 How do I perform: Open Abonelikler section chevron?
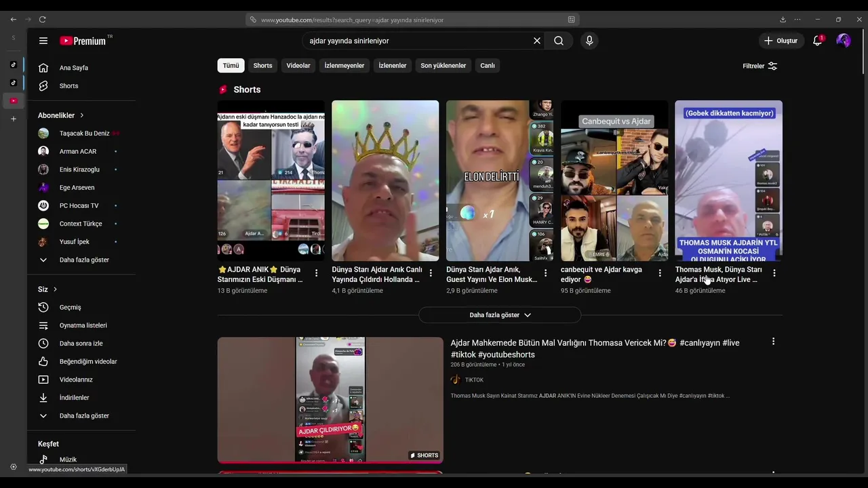[x=81, y=115]
